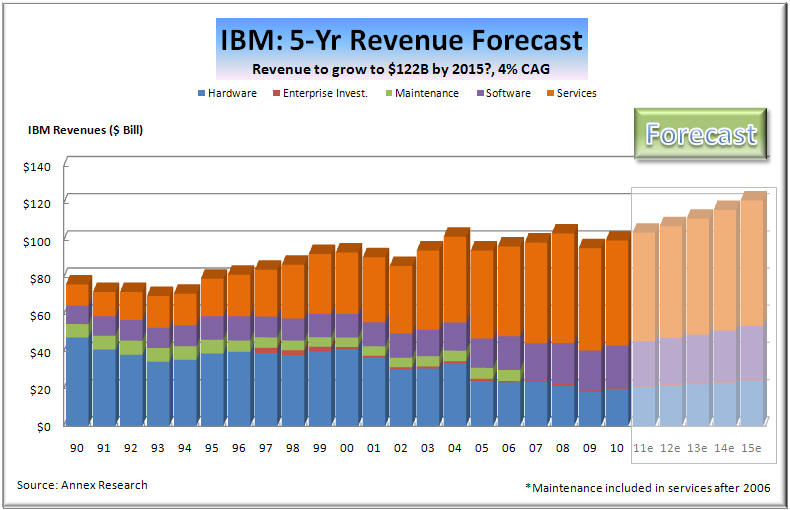Select the revenue growth subtitle text
790x510 pixels.
tap(400, 69)
